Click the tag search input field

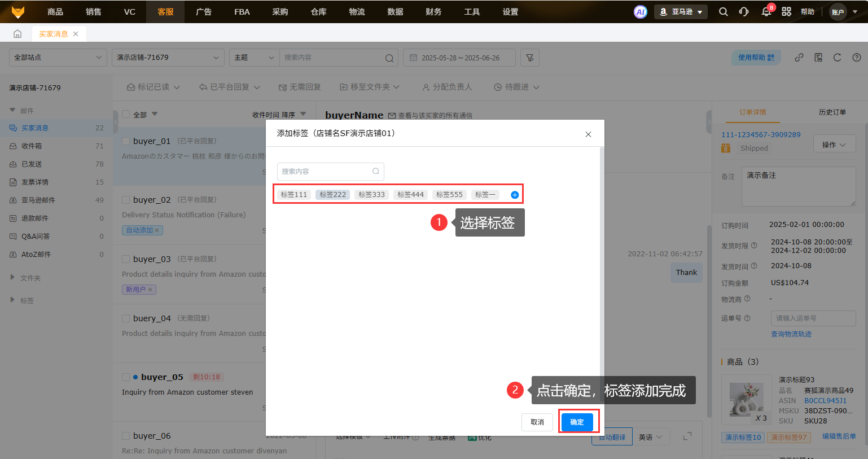326,172
